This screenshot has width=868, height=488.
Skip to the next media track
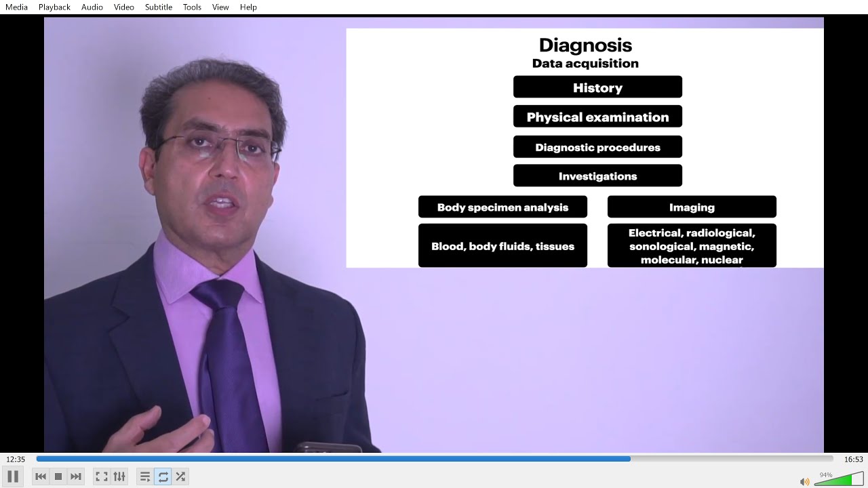[76, 476]
